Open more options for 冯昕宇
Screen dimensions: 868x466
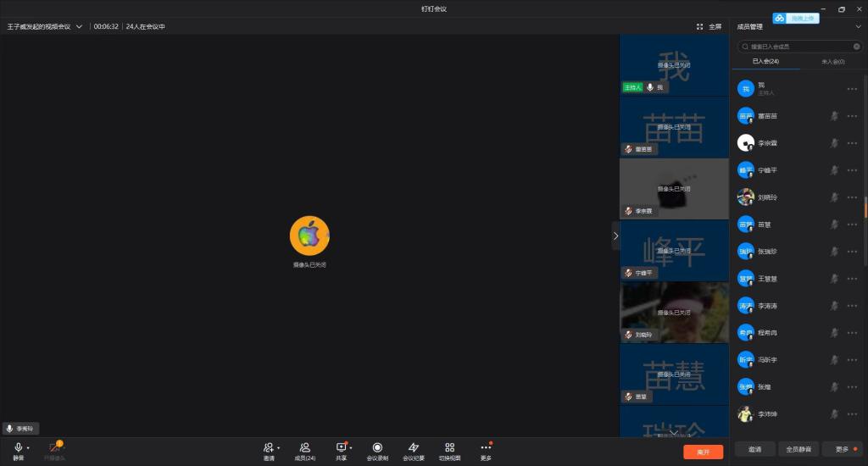click(x=852, y=360)
